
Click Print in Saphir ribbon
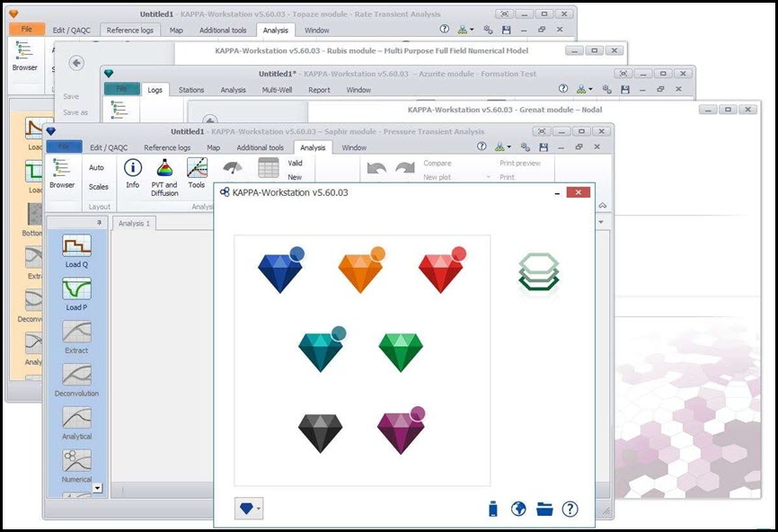[507, 177]
